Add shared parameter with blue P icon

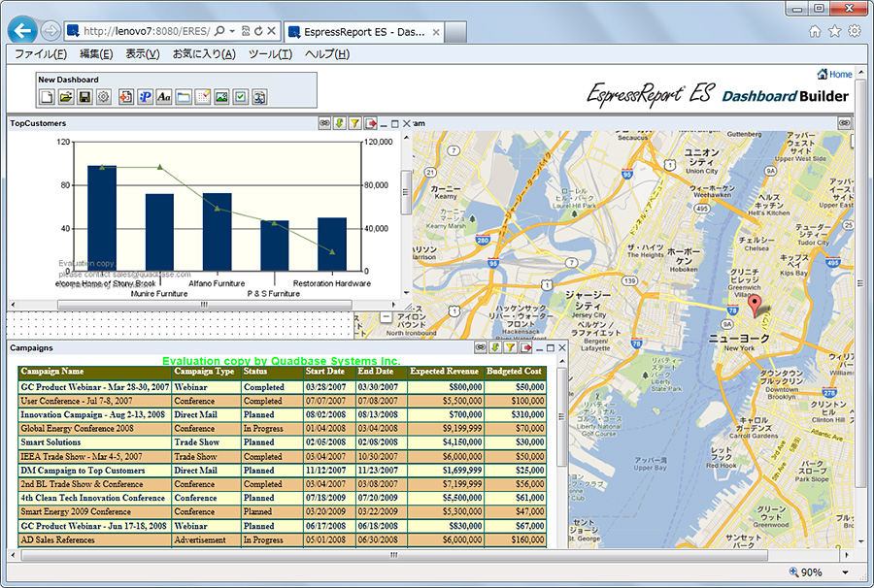point(145,97)
